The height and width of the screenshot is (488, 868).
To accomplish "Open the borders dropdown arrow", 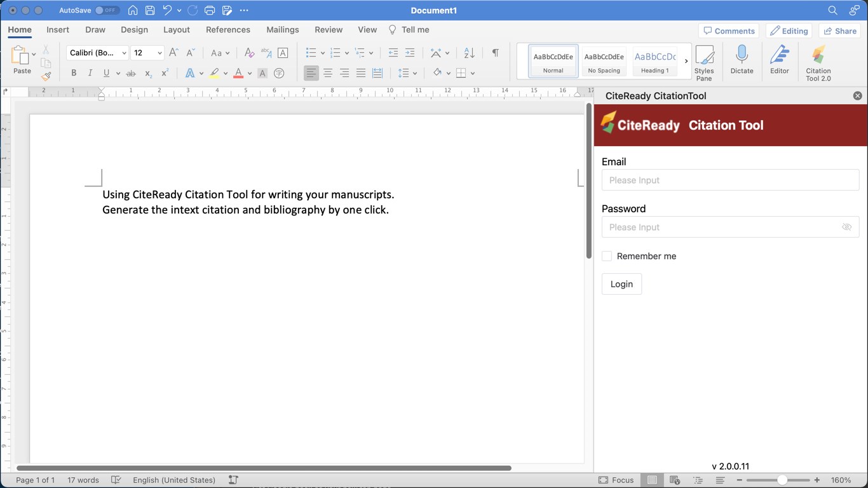I will 473,74.
